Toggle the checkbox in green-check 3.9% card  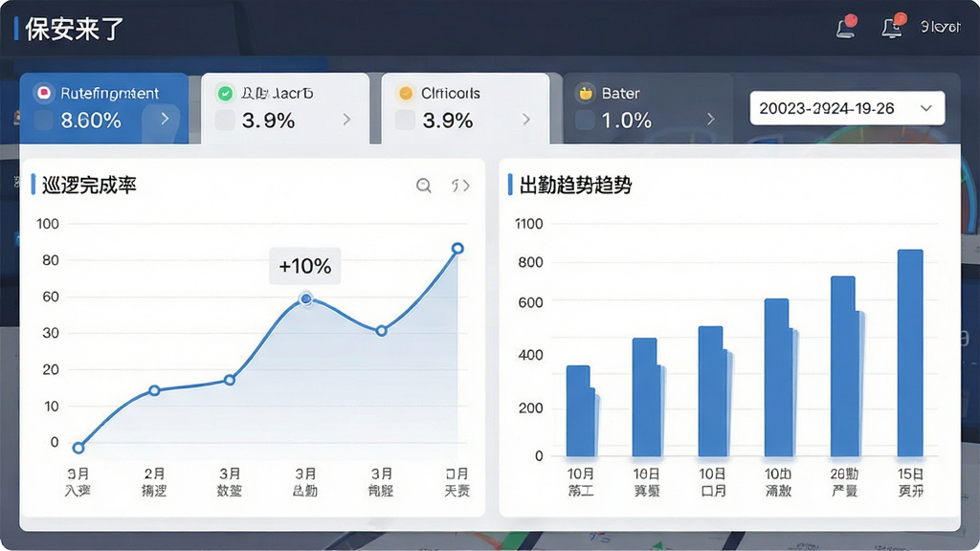(224, 120)
